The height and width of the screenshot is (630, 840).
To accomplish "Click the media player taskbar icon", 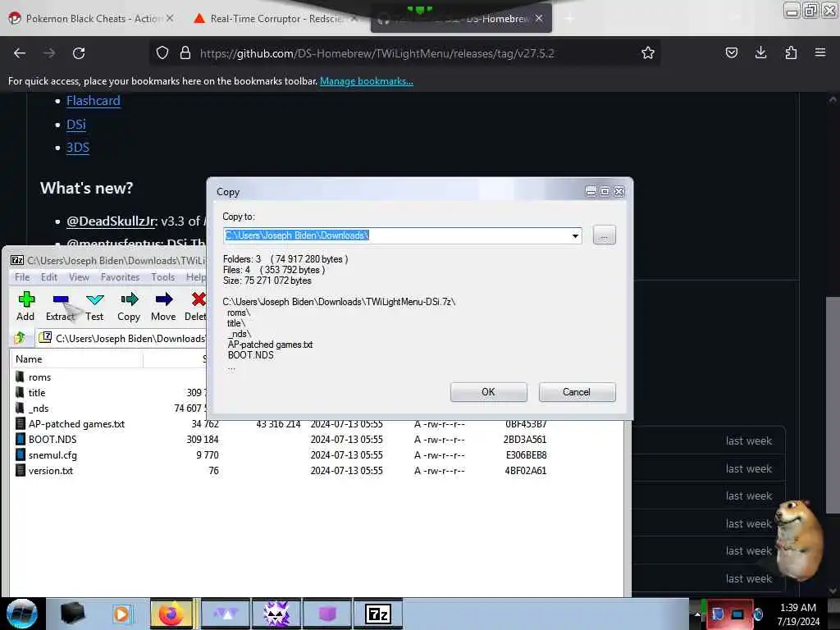I will [121, 614].
